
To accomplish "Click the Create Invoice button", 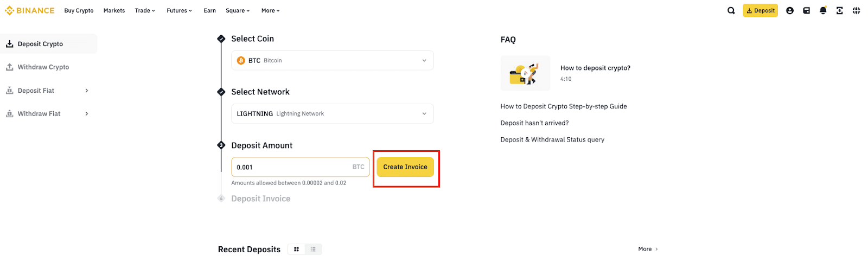I will point(405,167).
